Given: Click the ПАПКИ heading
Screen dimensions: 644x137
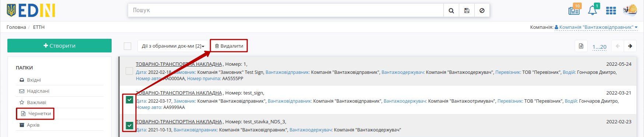Looking at the screenshot, I should pos(24,68).
